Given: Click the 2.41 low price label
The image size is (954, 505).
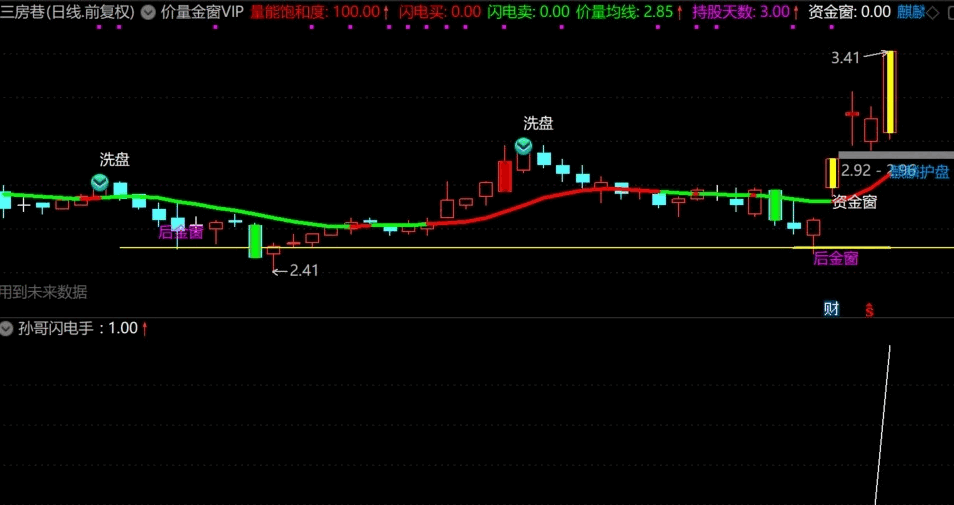Looking at the screenshot, I should tap(304, 271).
